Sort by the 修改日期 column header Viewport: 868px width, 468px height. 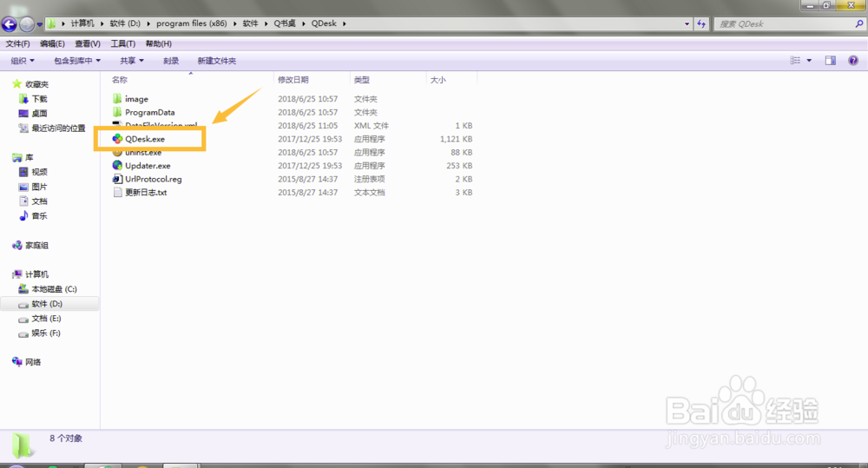pos(293,80)
